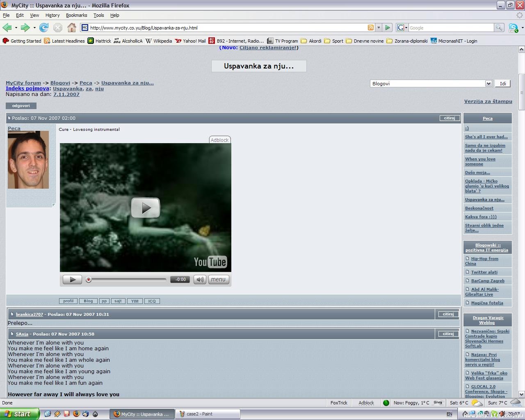The width and height of the screenshot is (525, 420).
Task: Go forward with the green Forward arrow
Action: pyautogui.click(x=25, y=27)
